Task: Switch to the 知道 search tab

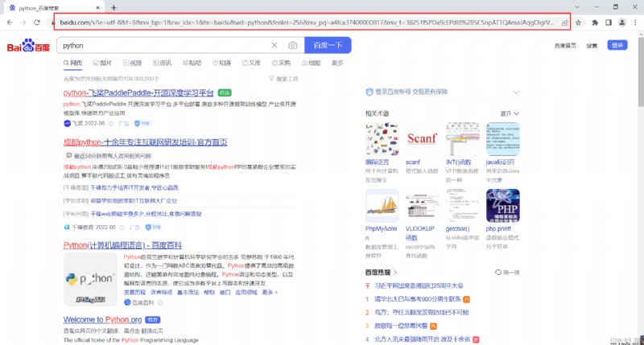Action: 222,64
